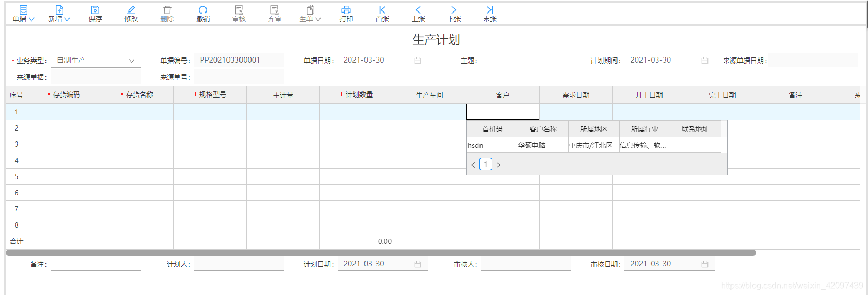Select the 客户 column header
Screen dimensions: 868x295
click(x=502, y=95)
